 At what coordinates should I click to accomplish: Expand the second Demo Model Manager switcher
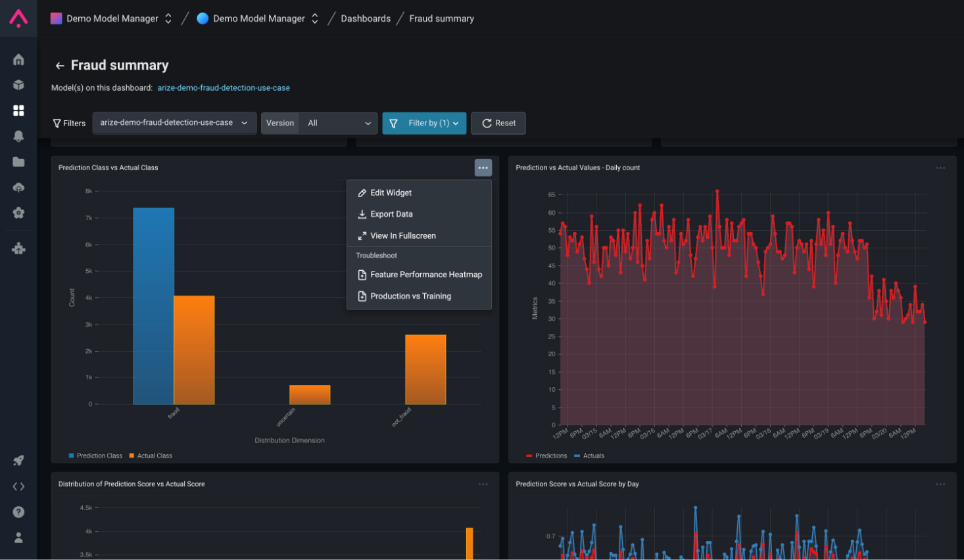(315, 18)
